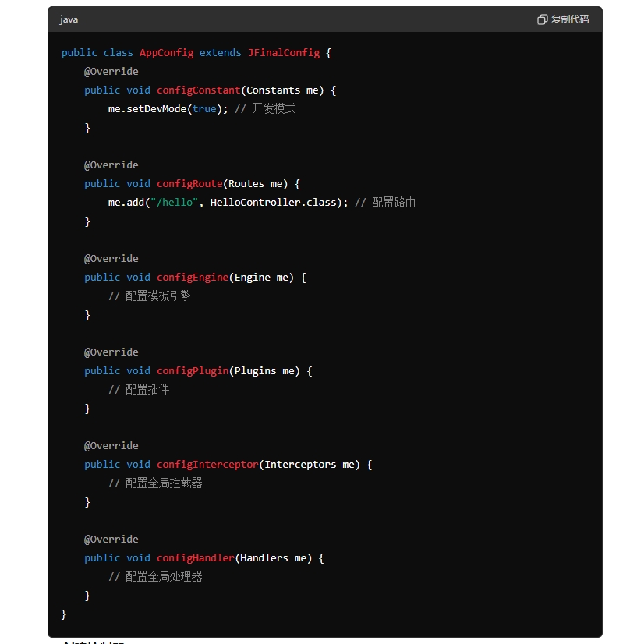This screenshot has width=644, height=644.
Task: Click '(Constants me)' parameter text
Action: coord(282,90)
